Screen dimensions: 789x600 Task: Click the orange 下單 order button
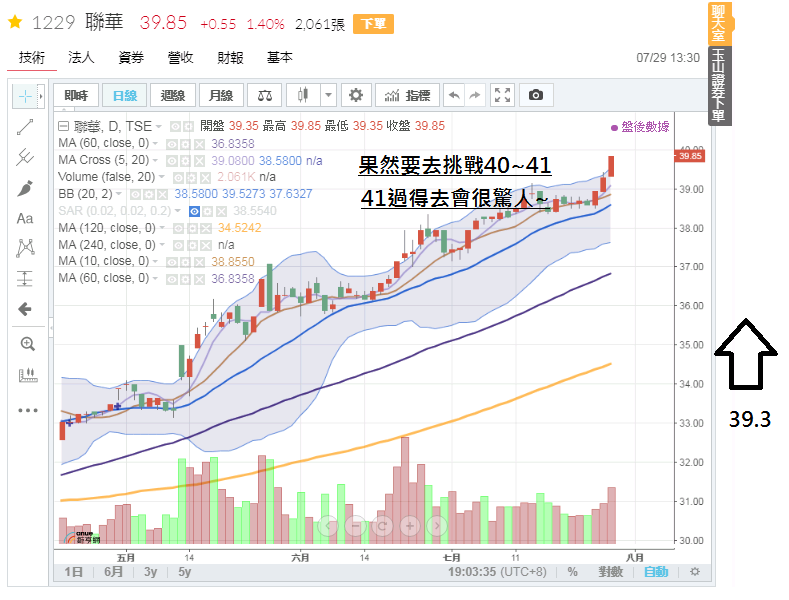pyautogui.click(x=373, y=24)
